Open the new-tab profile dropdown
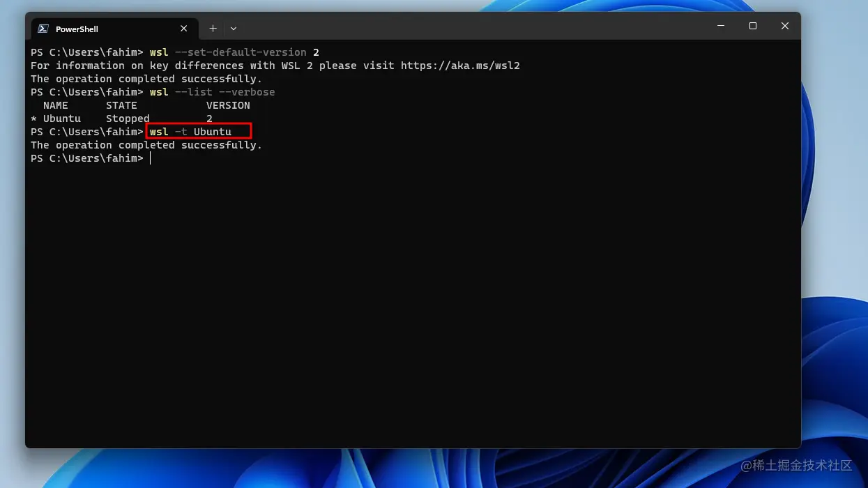This screenshot has width=868, height=488. click(x=234, y=29)
